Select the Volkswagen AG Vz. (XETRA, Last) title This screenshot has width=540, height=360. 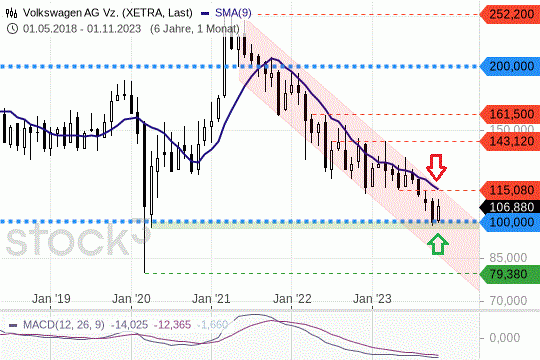tap(107, 13)
